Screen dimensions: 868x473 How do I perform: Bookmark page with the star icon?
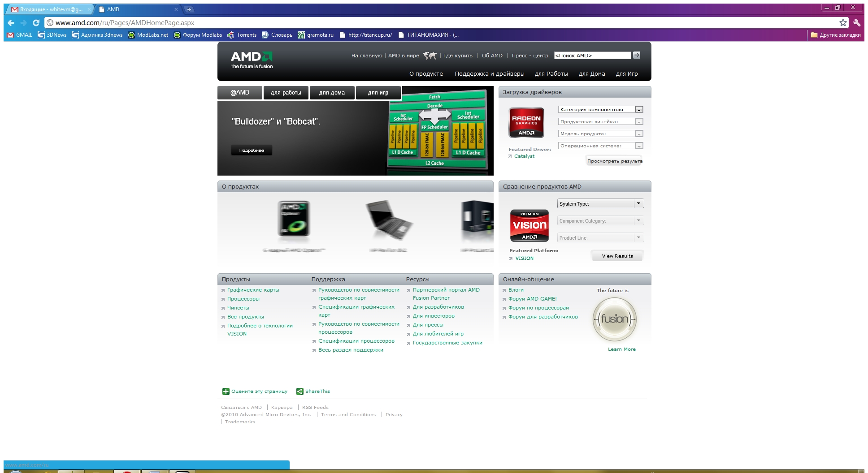tap(843, 23)
